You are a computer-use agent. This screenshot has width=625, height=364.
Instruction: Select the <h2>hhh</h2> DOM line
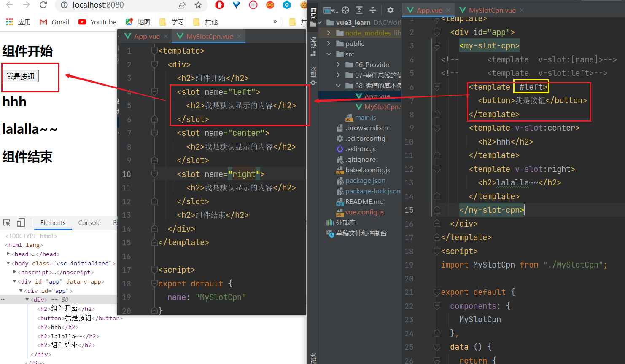pyautogui.click(x=58, y=327)
